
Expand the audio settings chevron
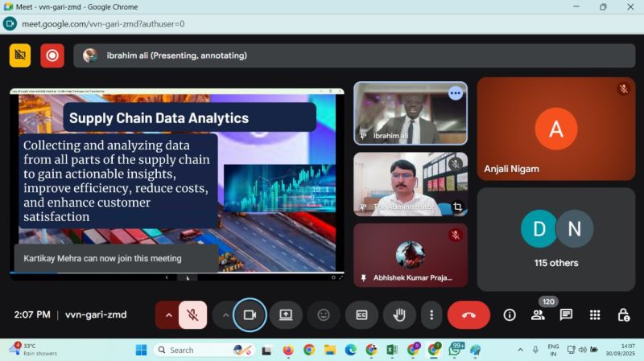click(168, 315)
